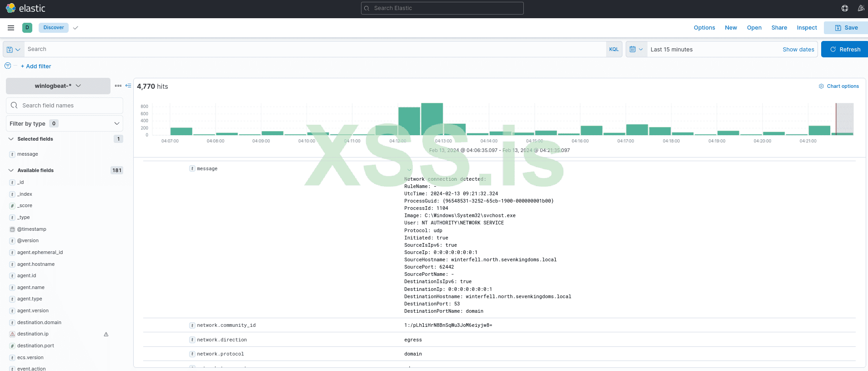Click the conflict icon left of destination.ip
The image size is (868, 371).
point(12,334)
